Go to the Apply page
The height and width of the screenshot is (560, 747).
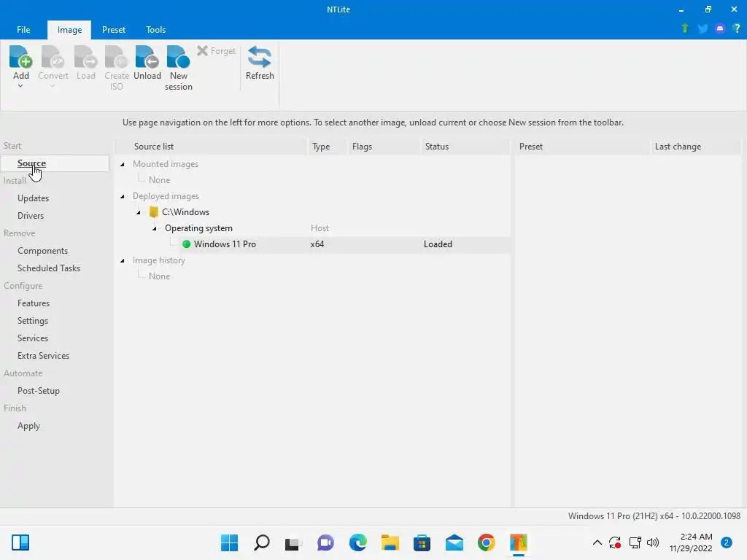(28, 426)
